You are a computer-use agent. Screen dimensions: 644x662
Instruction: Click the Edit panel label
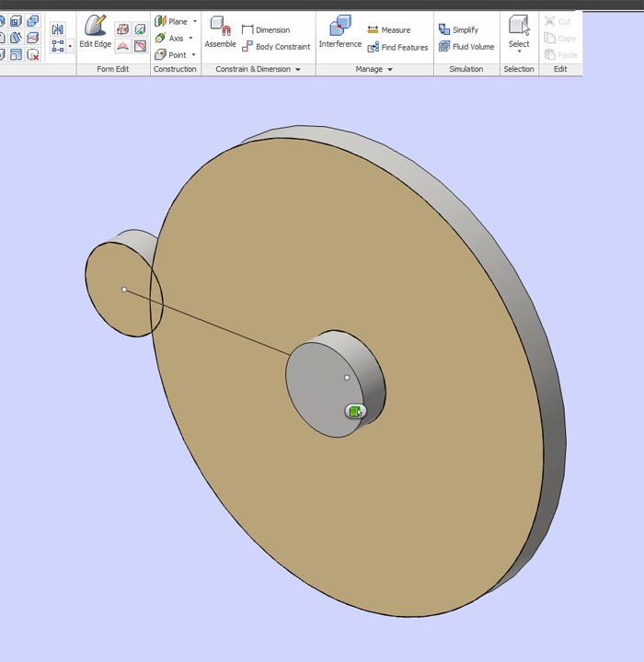[x=560, y=69]
